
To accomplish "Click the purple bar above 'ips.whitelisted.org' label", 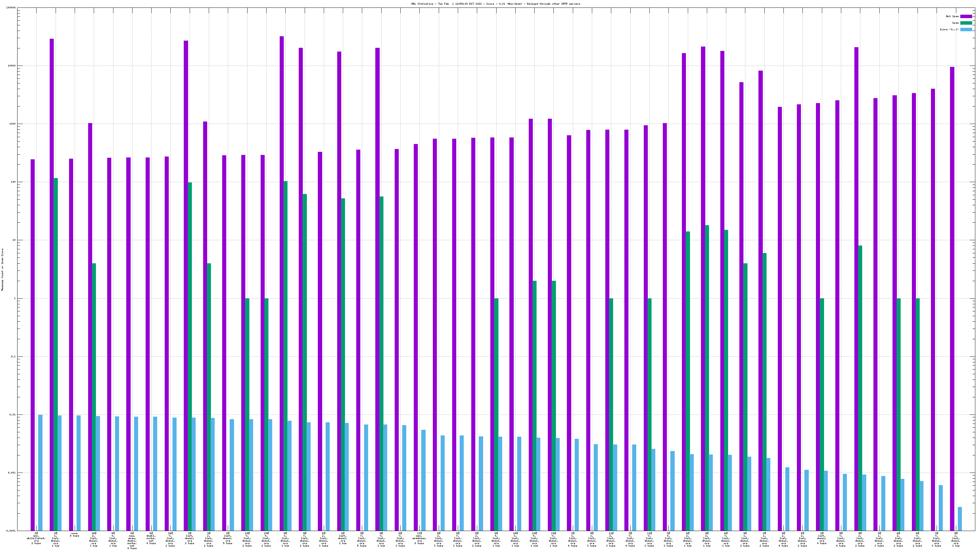I will [33, 342].
